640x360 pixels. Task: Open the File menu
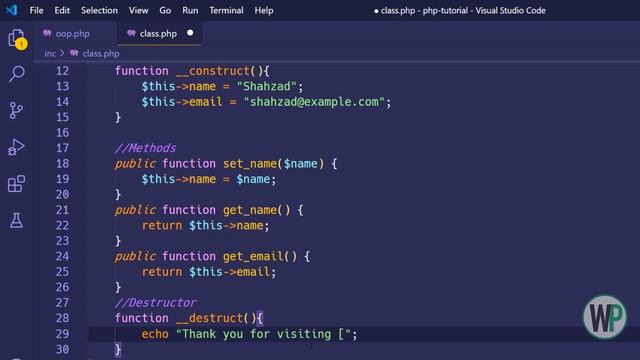point(36,10)
